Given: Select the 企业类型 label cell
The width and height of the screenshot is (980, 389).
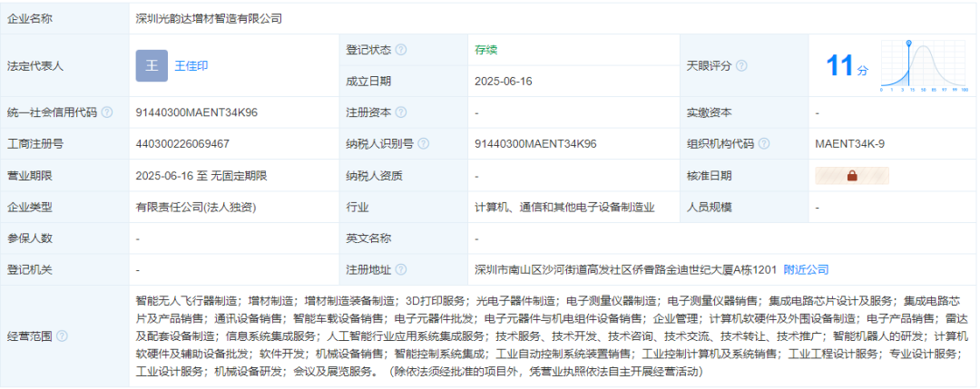Looking at the screenshot, I should pos(65,208).
